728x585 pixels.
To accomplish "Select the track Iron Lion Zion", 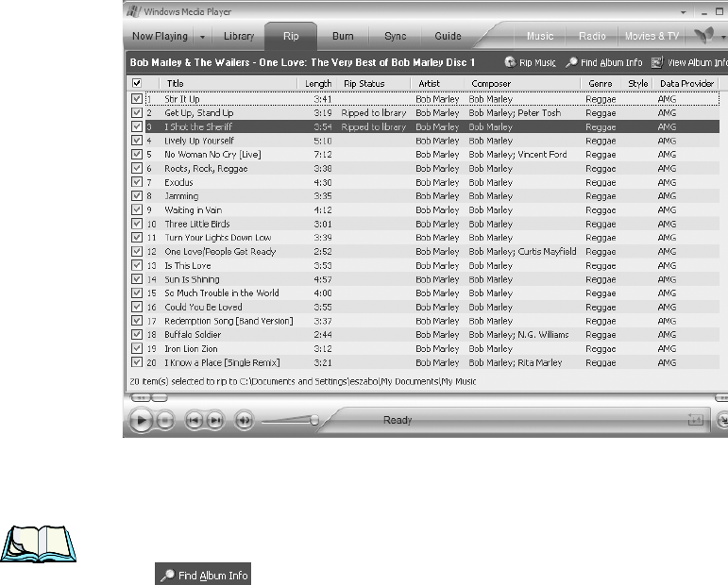I will tap(191, 348).
